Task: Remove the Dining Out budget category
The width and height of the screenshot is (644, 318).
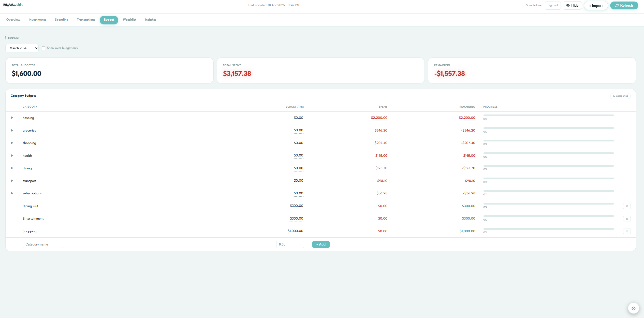Action: coord(627,206)
